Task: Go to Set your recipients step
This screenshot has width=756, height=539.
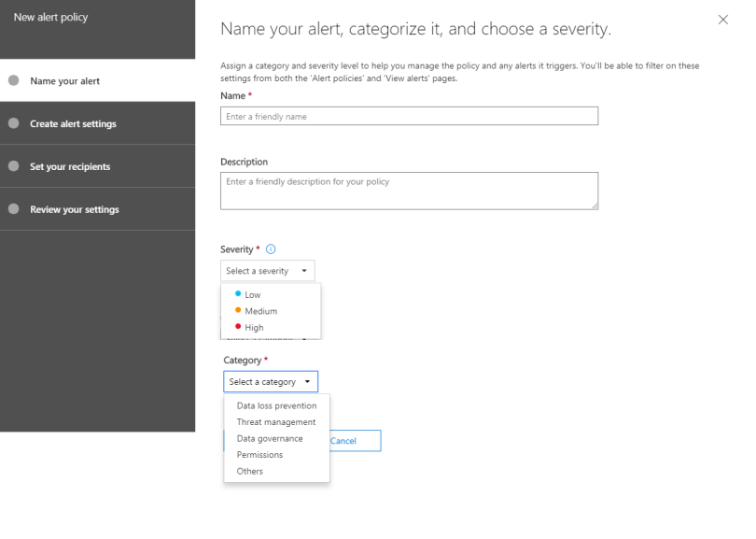Action: point(70,167)
